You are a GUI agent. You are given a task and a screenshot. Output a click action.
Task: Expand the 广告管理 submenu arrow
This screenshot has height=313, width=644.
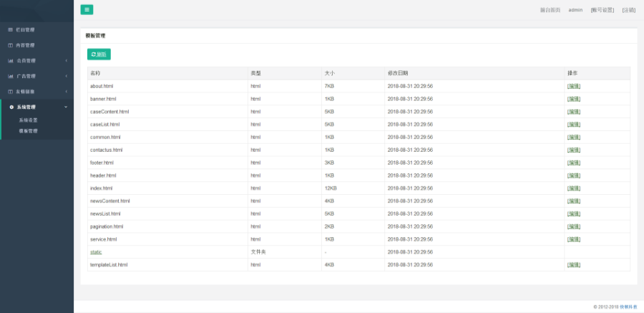(67, 76)
